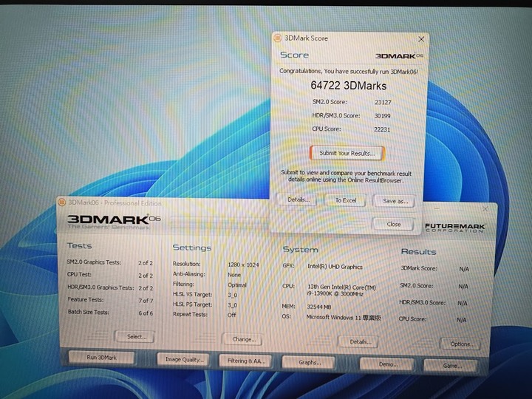Click the Resolution value 1280 x 1024
This screenshot has height=399, width=532.
coord(243,265)
